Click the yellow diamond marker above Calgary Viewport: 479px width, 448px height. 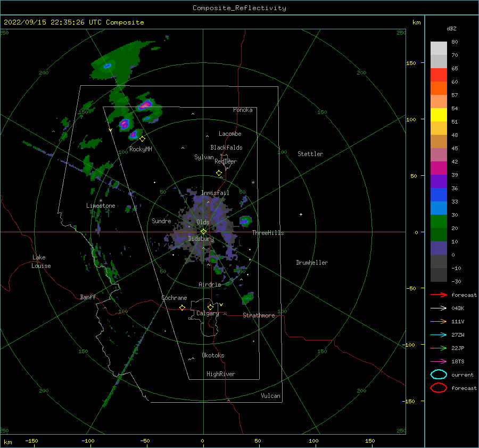(210, 307)
